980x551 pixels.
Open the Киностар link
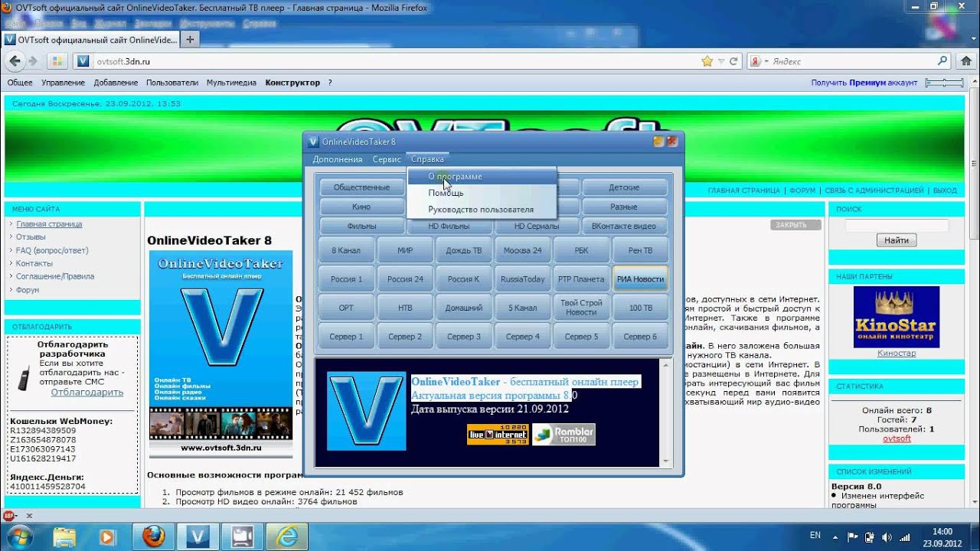click(x=897, y=354)
